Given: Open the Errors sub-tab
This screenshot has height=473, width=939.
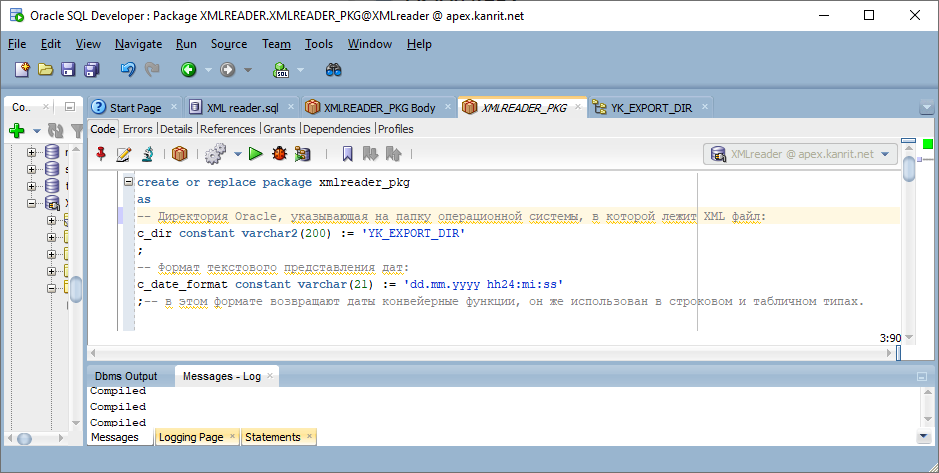Looking at the screenshot, I should point(137,129).
